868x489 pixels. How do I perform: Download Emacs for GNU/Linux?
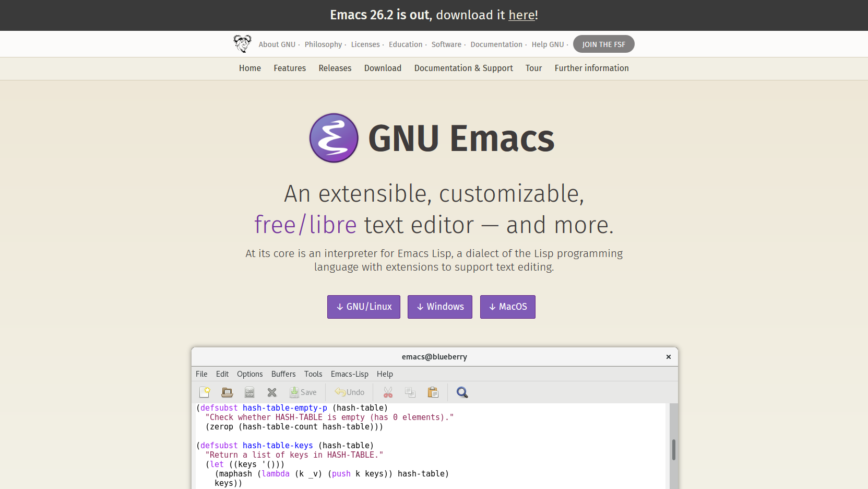point(364,307)
